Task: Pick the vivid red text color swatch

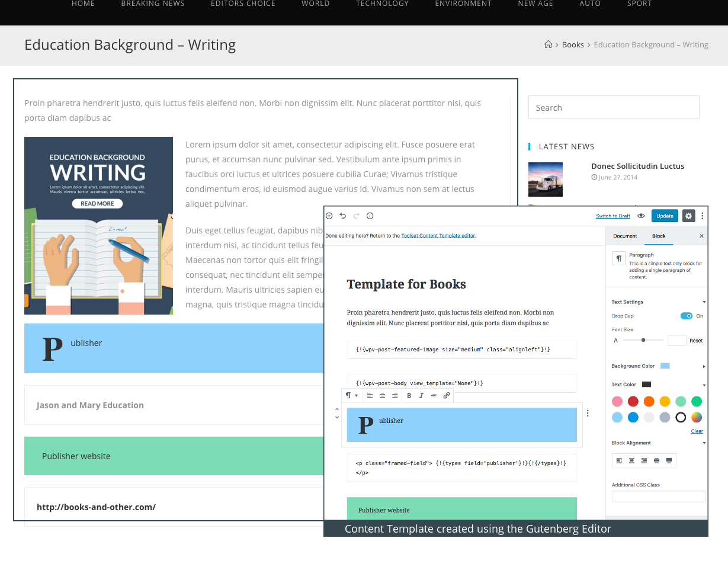Action: [633, 401]
